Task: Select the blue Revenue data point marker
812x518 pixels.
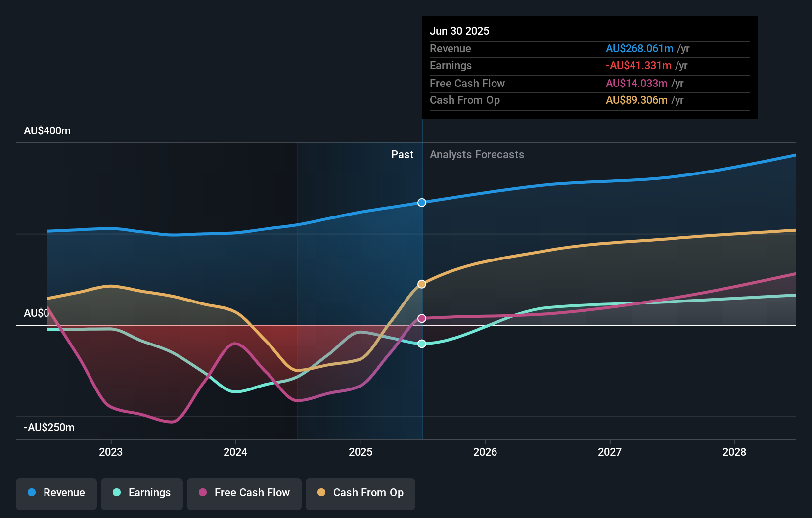Action: tap(421, 202)
